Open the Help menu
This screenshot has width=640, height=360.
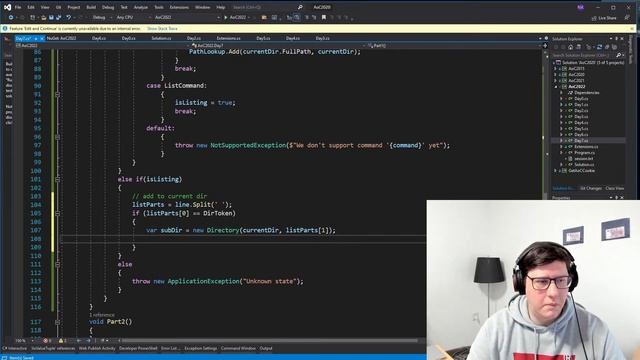[x=221, y=7]
